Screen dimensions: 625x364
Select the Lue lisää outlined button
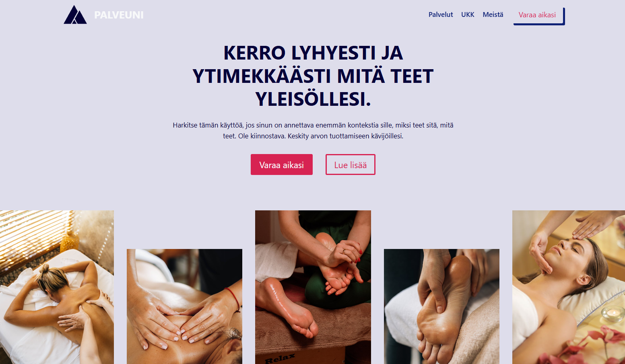pyautogui.click(x=351, y=165)
